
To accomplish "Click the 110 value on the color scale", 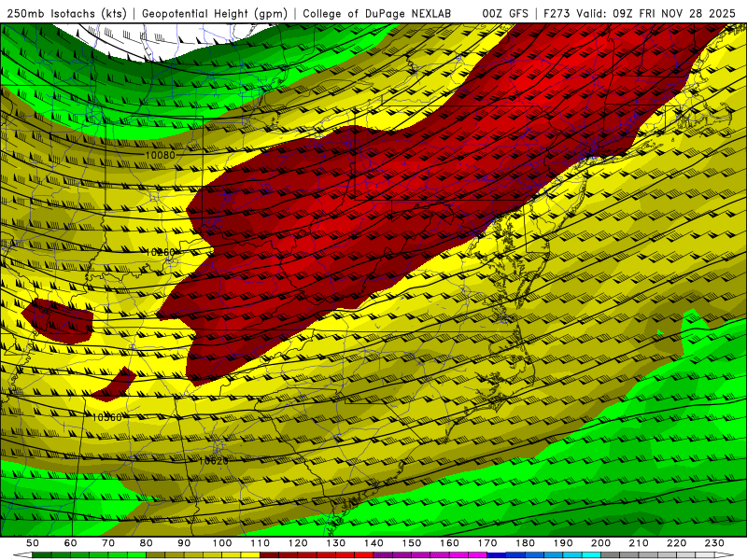I will pos(261,543).
